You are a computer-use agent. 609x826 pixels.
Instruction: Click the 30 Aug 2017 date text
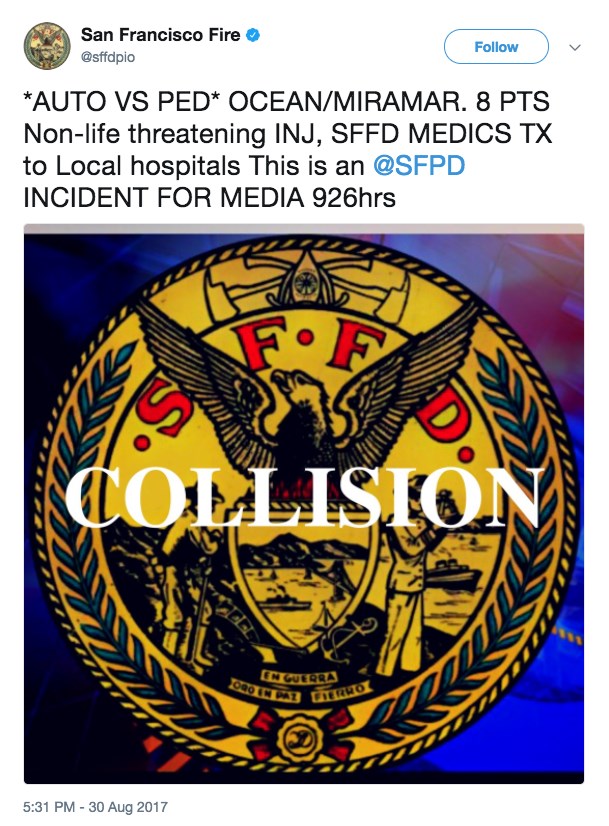pyautogui.click(x=127, y=807)
